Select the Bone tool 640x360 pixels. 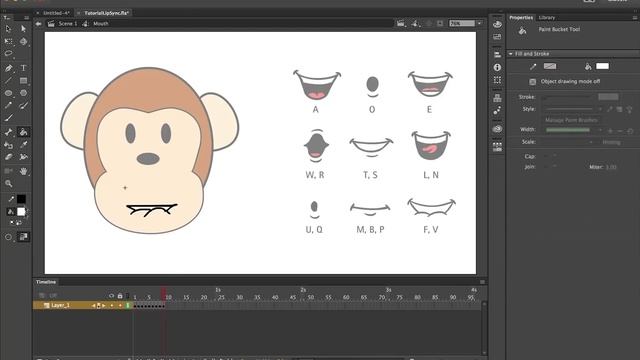coord(8,132)
